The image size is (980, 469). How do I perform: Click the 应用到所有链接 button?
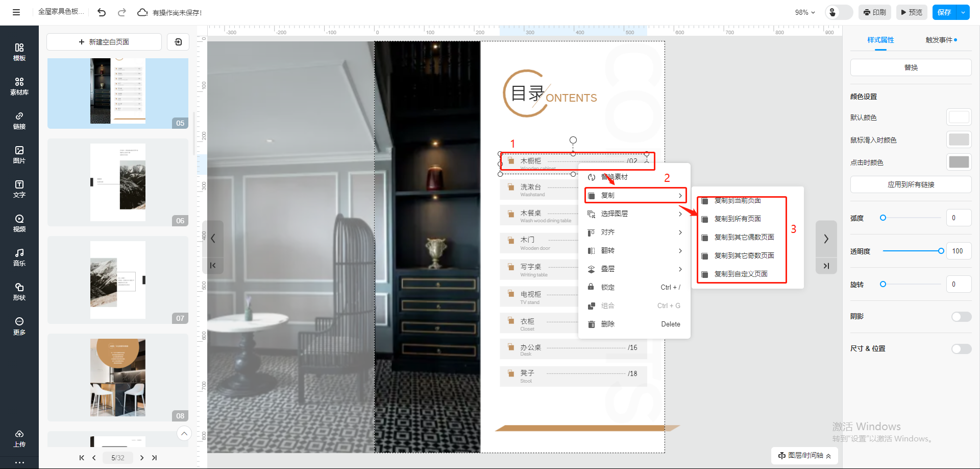911,184
